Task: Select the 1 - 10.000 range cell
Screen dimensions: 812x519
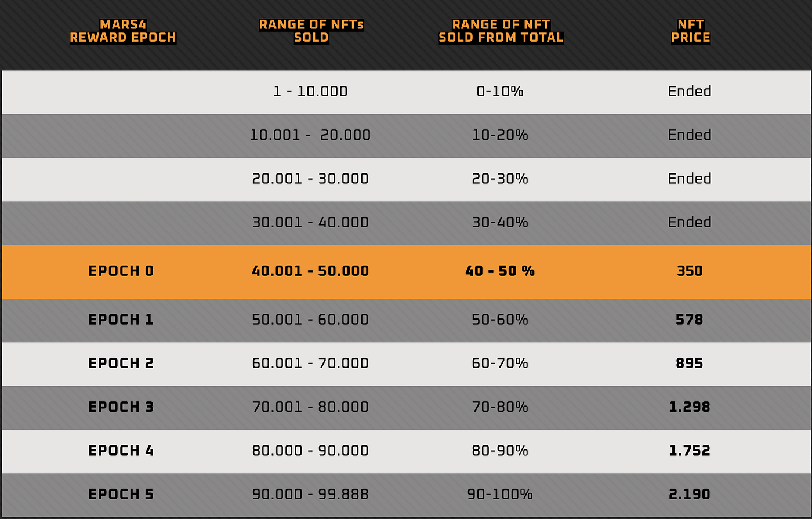Action: pyautogui.click(x=310, y=91)
